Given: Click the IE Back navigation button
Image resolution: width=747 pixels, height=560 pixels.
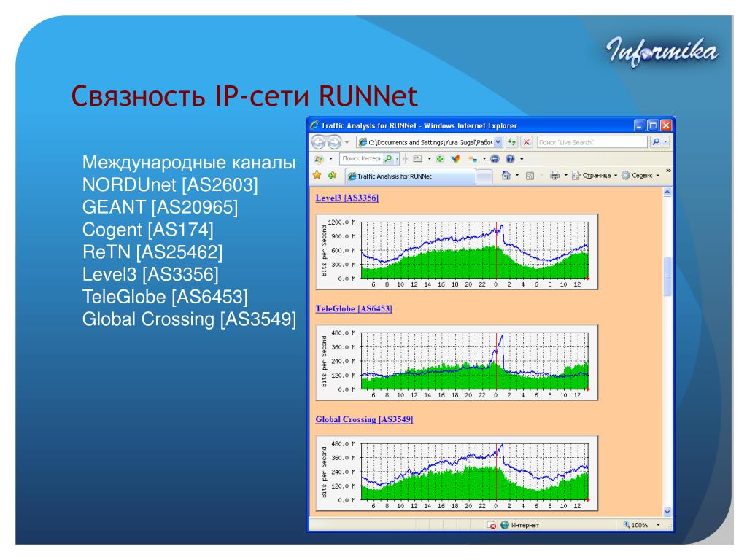Looking at the screenshot, I should tap(319, 142).
